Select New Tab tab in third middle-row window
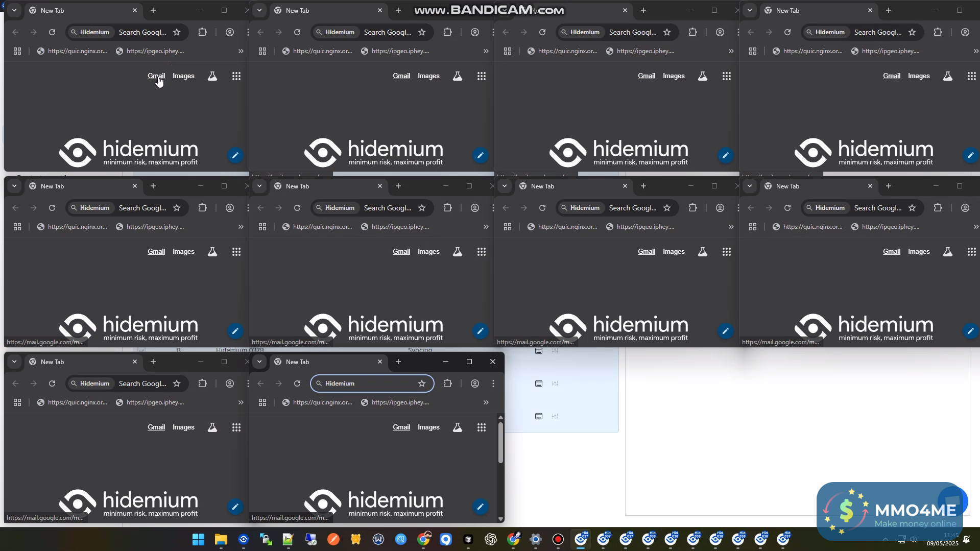The image size is (980, 551). (x=573, y=186)
